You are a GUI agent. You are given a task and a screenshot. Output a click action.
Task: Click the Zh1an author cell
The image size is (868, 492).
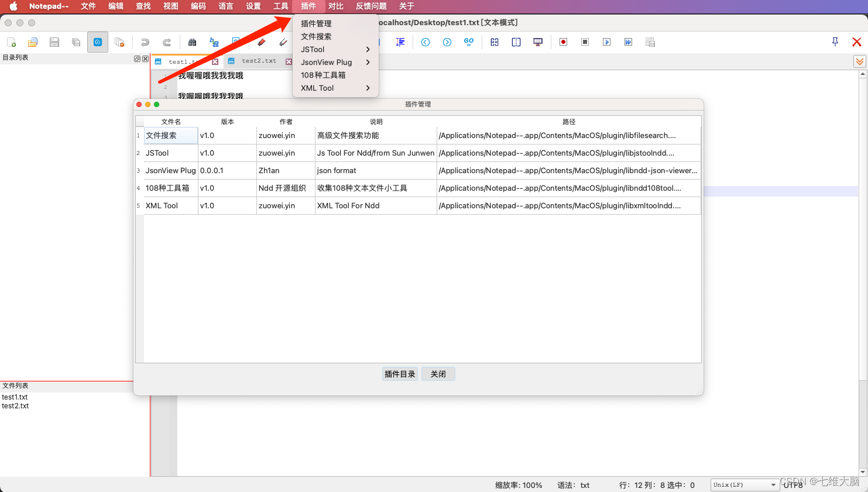pos(286,170)
